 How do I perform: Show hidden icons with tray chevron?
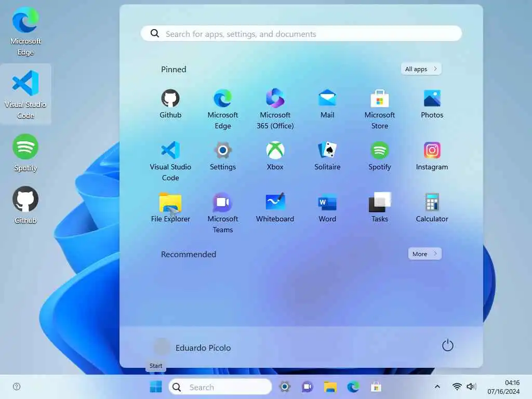coord(437,387)
